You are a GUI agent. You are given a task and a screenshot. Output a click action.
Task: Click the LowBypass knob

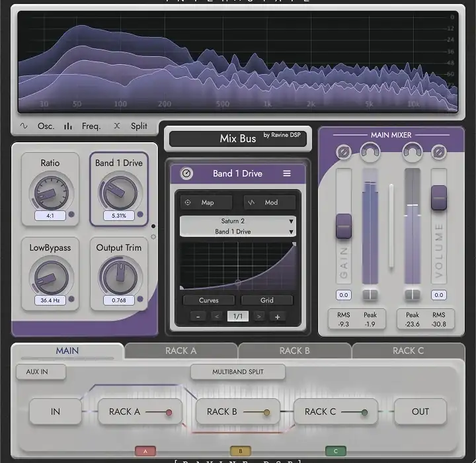point(52,277)
